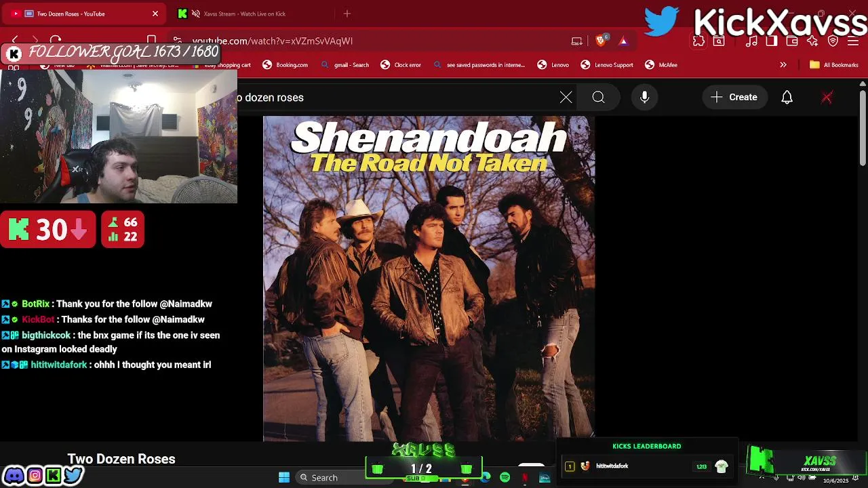The image size is (868, 488).
Task: Open the ebay shopping cart bookmark
Action: 222,65
